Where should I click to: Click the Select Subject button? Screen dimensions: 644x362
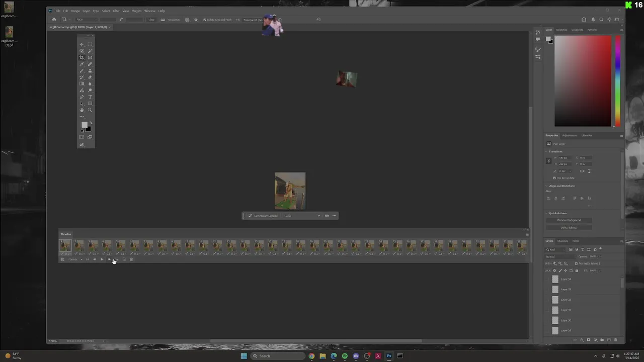[569, 227]
